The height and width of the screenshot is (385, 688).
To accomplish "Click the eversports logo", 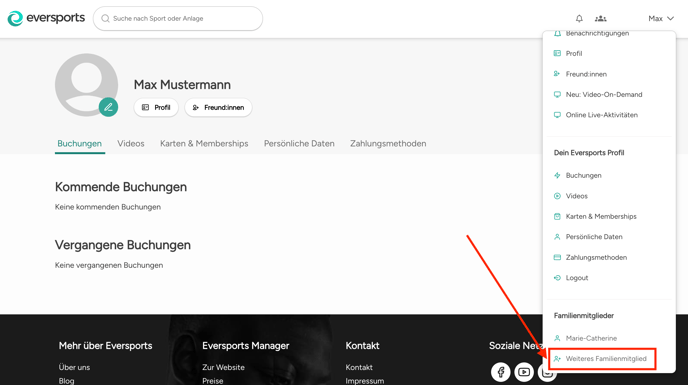I will pos(46,18).
